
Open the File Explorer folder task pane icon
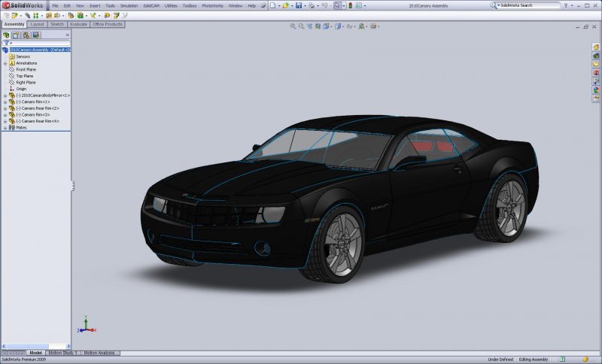(x=596, y=64)
